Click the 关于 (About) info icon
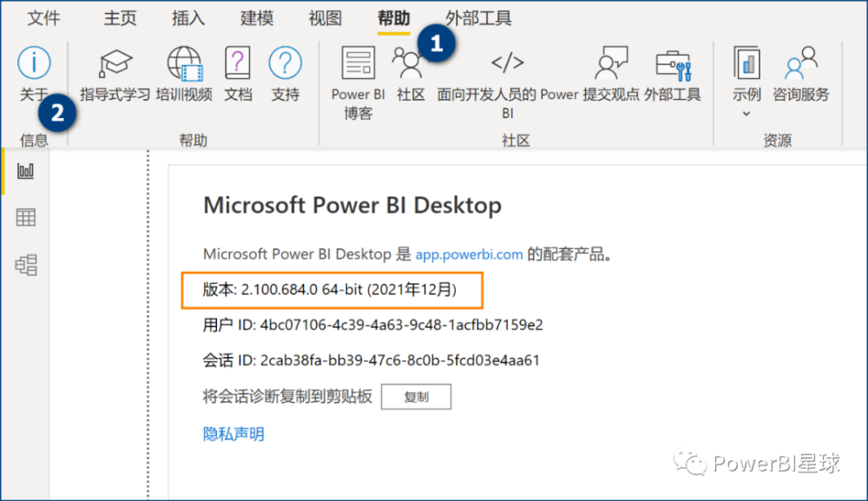Viewport: 868px width, 501px height. [x=34, y=63]
